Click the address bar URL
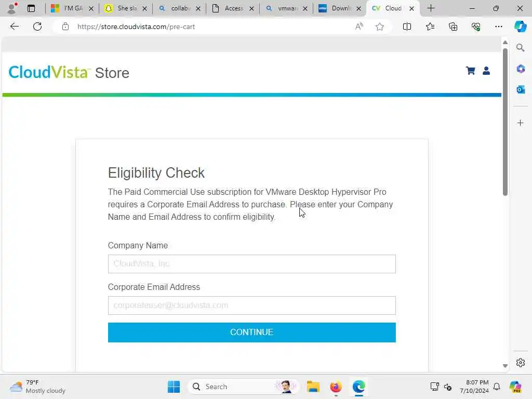 click(x=136, y=26)
